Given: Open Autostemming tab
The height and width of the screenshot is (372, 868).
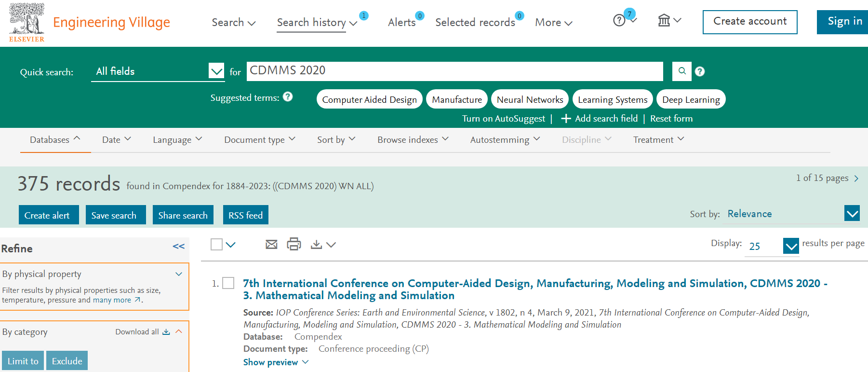Looking at the screenshot, I should click(x=505, y=139).
